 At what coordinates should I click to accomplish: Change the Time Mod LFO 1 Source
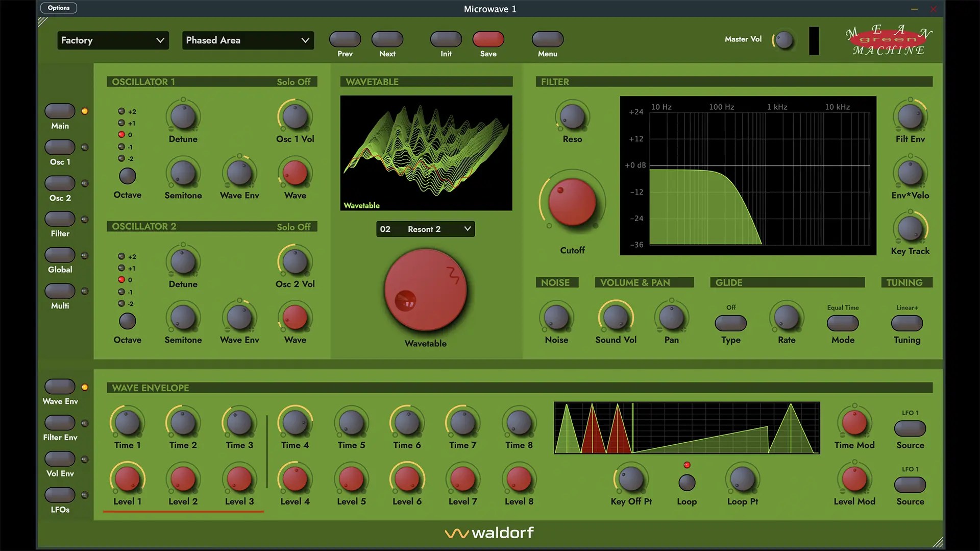click(910, 428)
